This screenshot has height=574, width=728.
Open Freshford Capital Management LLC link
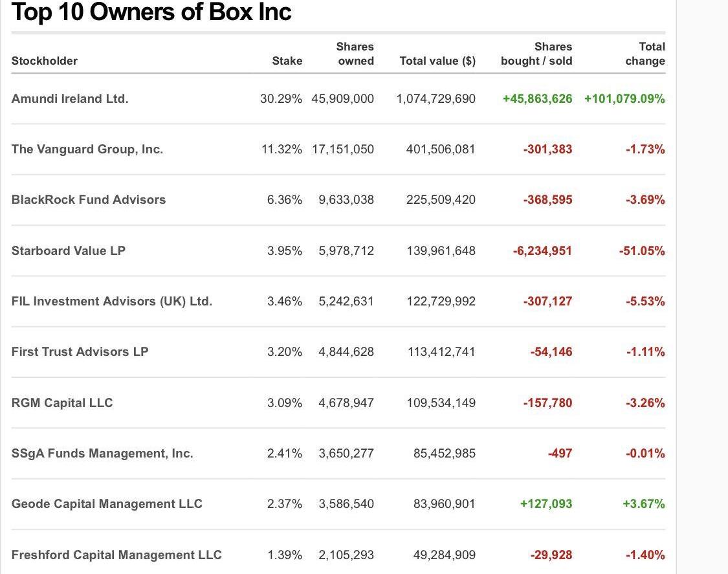point(116,555)
